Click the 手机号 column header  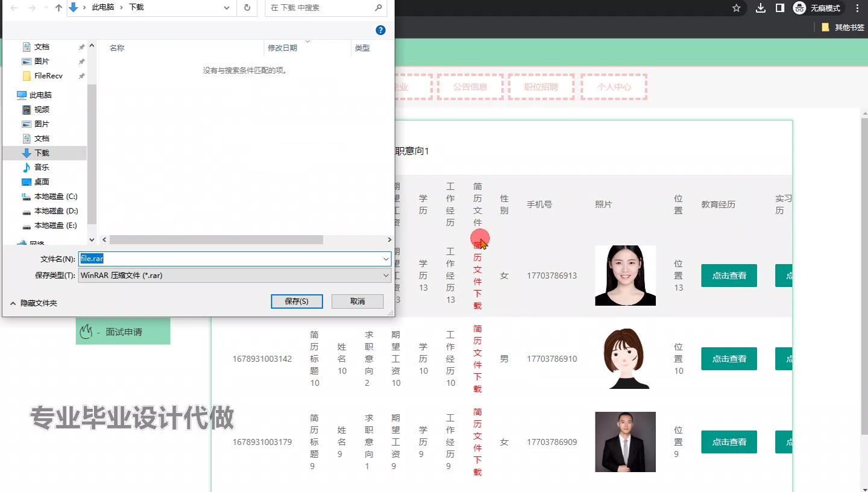coord(539,204)
